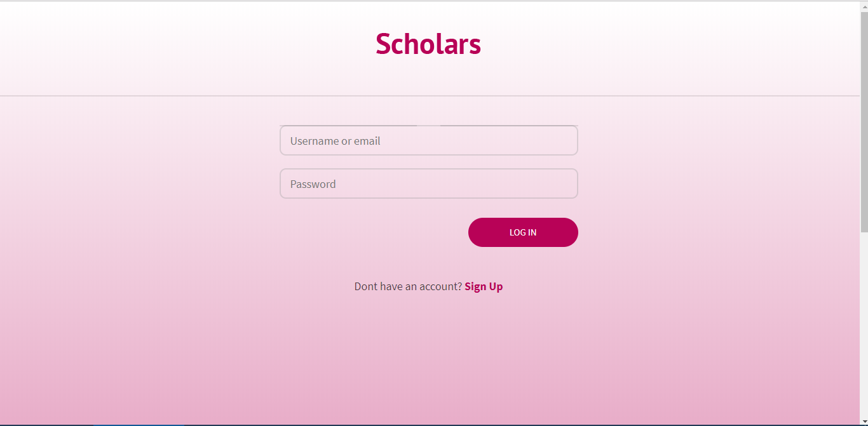868x426 pixels.
Task: Focus the Username or email field
Action: pos(429,140)
